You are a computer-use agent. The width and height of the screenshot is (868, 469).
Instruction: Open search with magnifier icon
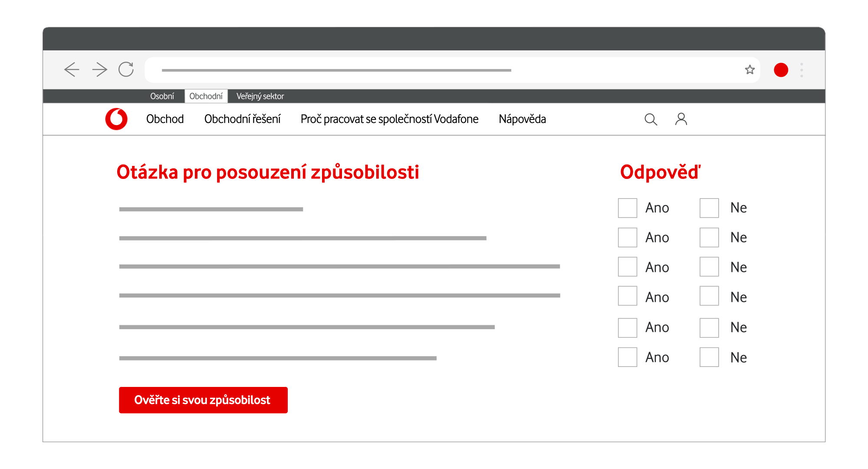(x=651, y=119)
